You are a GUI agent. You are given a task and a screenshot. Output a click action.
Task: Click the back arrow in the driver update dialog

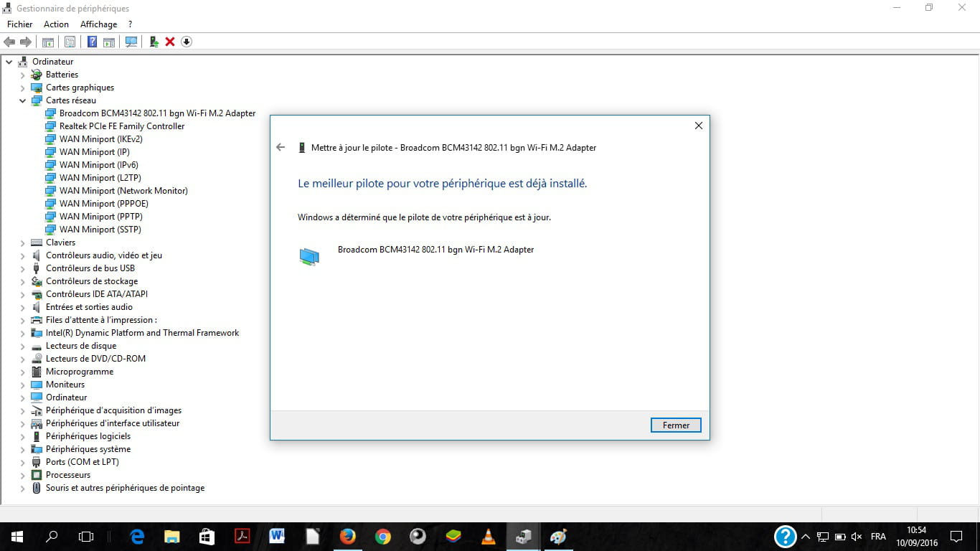click(281, 147)
